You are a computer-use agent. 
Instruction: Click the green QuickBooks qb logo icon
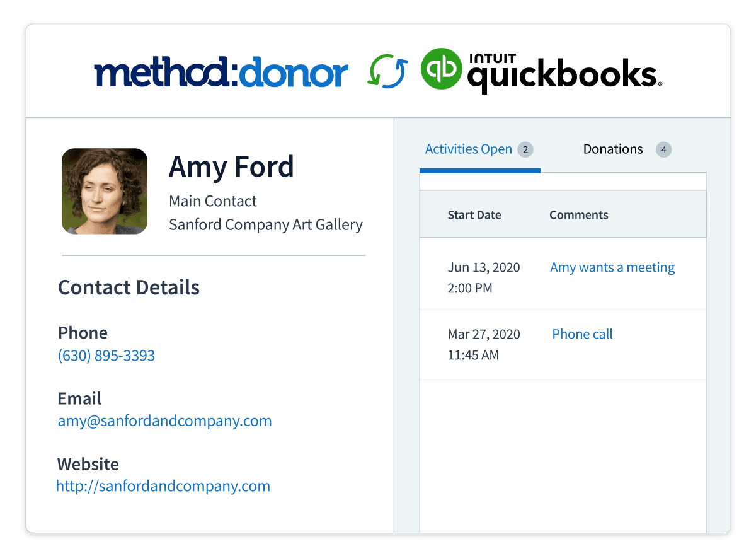pos(441,69)
